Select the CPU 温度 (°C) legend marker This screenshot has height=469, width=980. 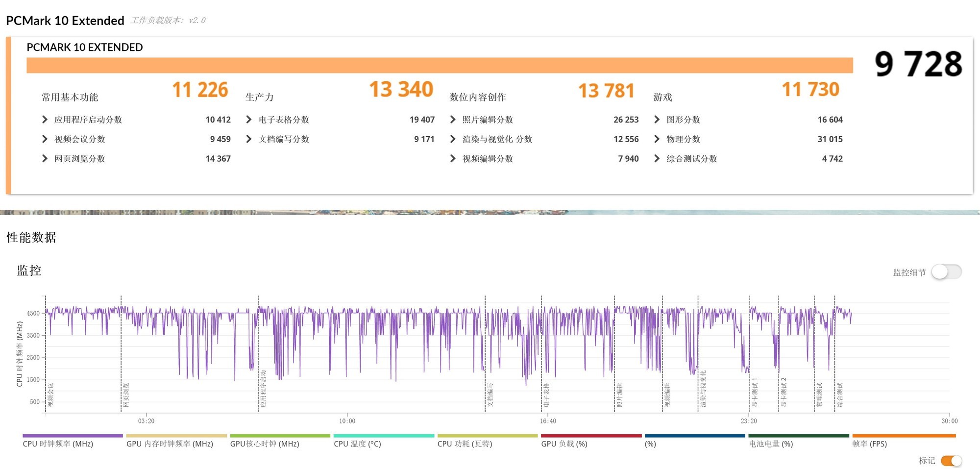pyautogui.click(x=383, y=436)
